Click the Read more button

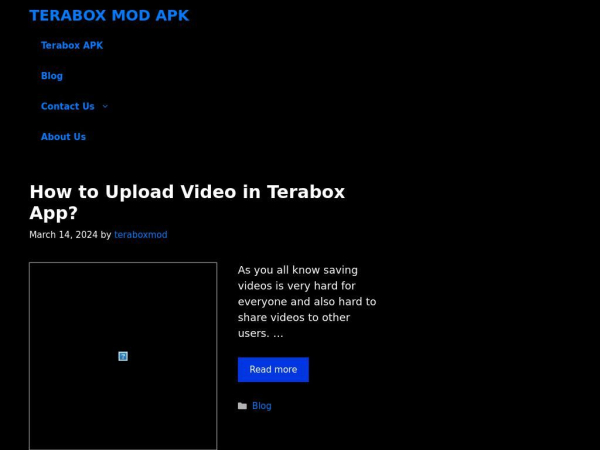coord(273,370)
